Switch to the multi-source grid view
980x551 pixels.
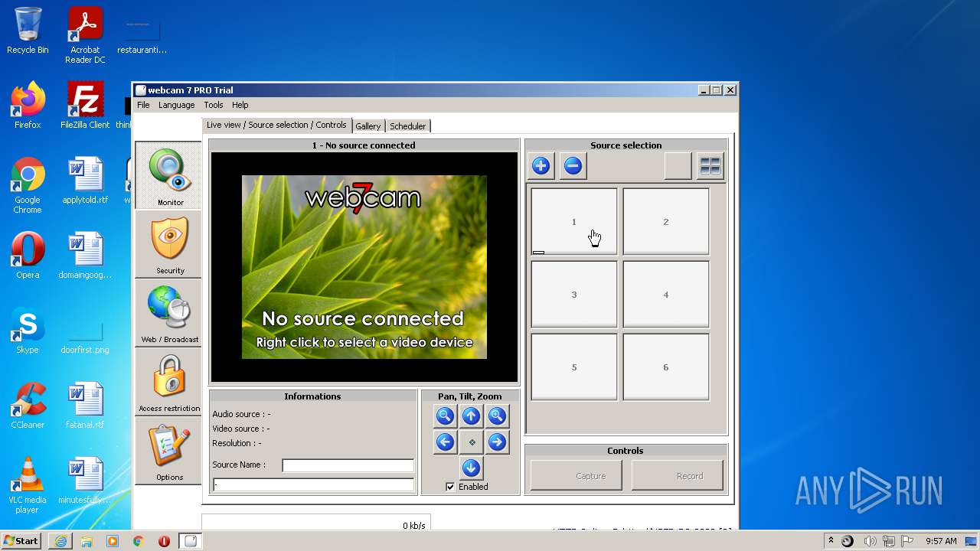coord(710,166)
